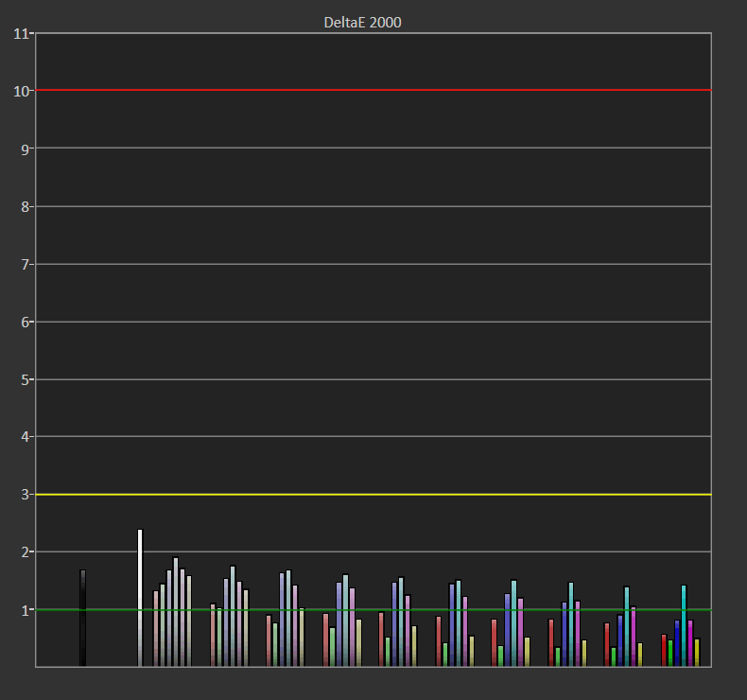The width and height of the screenshot is (747, 700).
Task: Click the fully saturated green bar
Action: [670, 654]
